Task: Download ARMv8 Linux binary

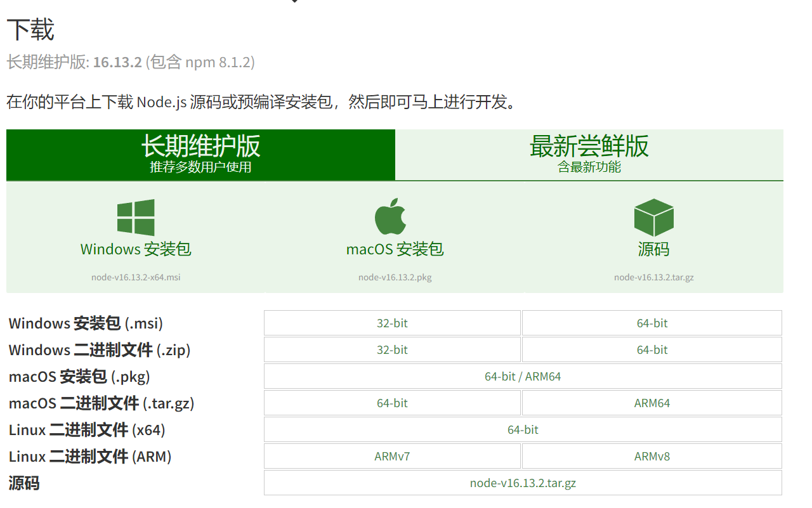Action: pos(652,456)
